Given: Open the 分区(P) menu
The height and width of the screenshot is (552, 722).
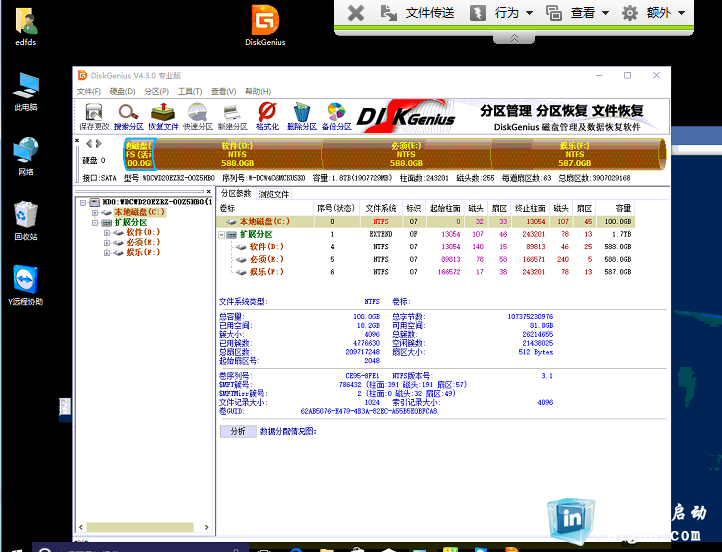Looking at the screenshot, I should click(157, 91).
